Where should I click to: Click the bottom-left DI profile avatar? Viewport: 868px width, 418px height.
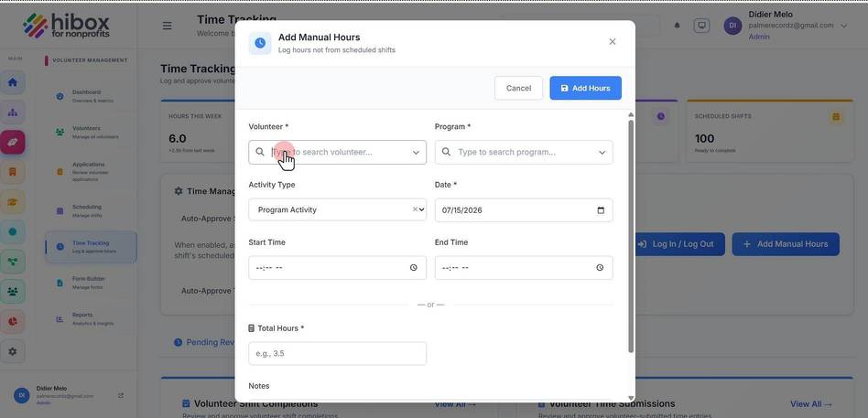(x=22, y=395)
